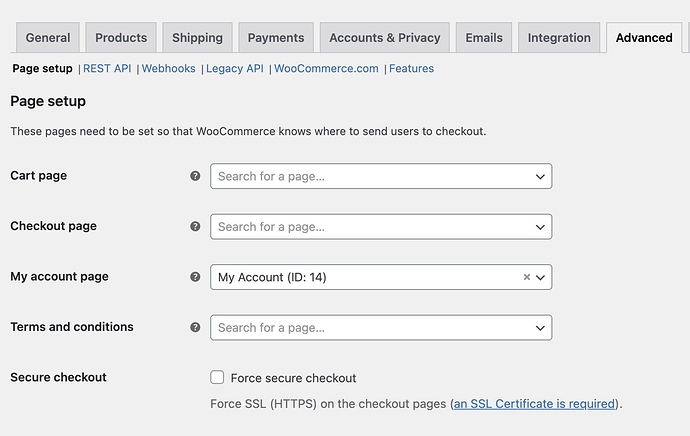Open the Products settings tab

(x=121, y=38)
